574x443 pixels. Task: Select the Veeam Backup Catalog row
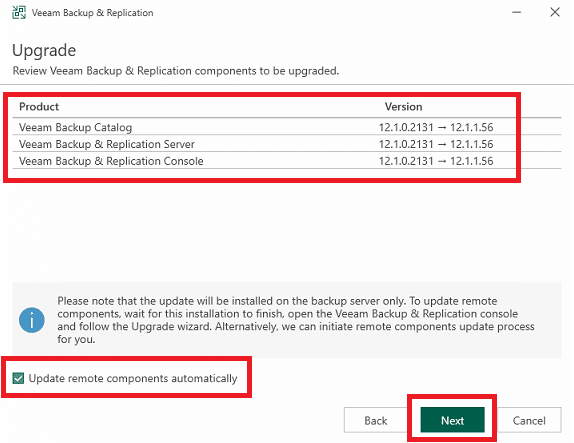[287, 127]
